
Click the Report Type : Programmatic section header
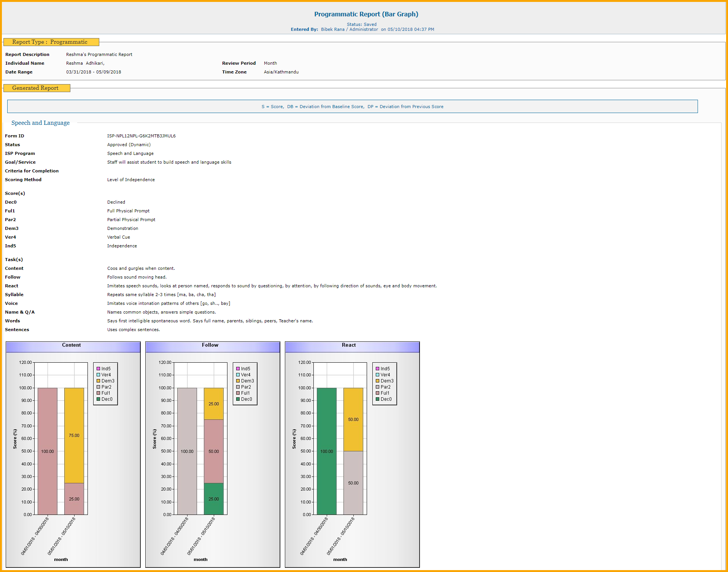(51, 42)
